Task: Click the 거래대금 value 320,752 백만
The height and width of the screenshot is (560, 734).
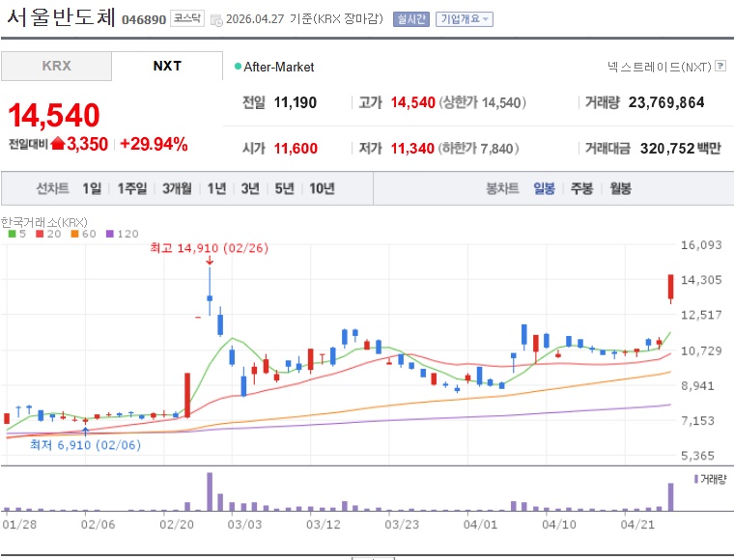Action: [681, 149]
